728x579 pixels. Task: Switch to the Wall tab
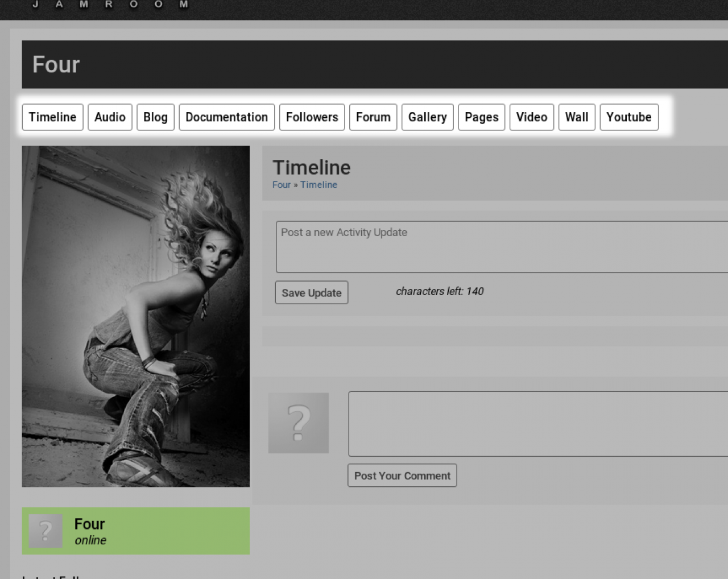tap(576, 117)
